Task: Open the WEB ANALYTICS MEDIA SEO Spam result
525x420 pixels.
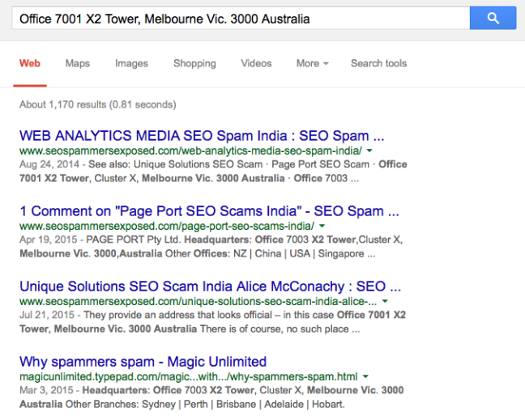Action: (x=202, y=136)
